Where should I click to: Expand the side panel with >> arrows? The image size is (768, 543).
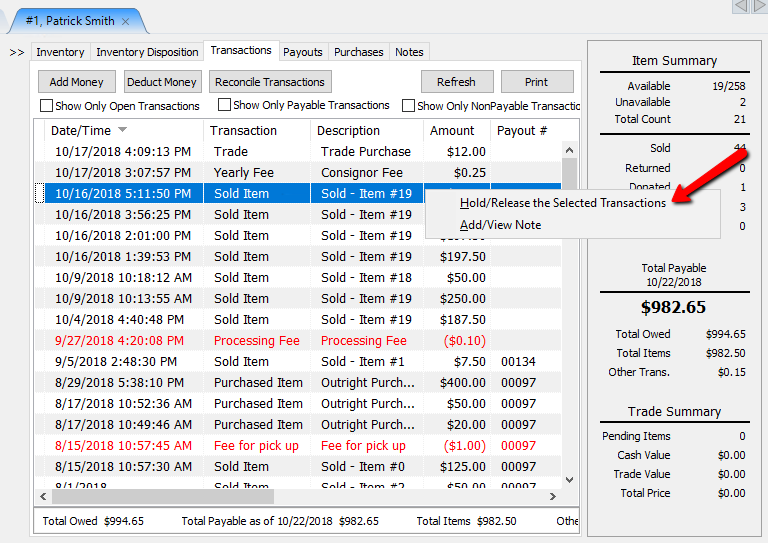(x=17, y=52)
